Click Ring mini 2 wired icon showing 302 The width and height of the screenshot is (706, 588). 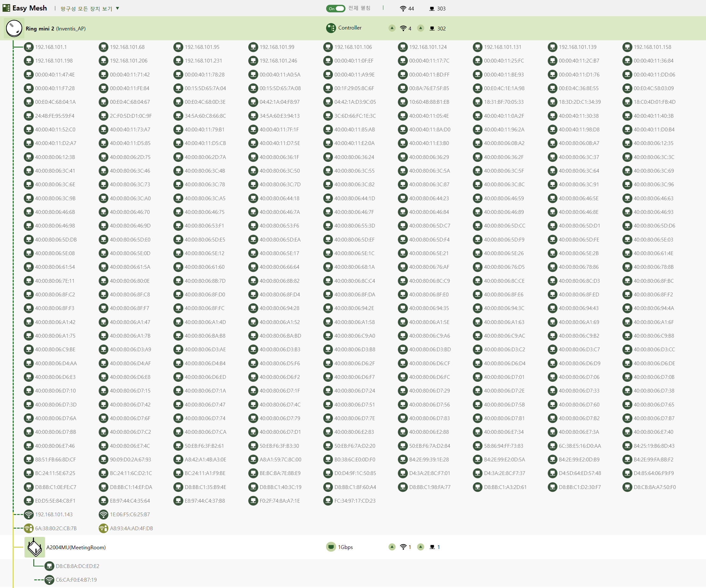432,29
